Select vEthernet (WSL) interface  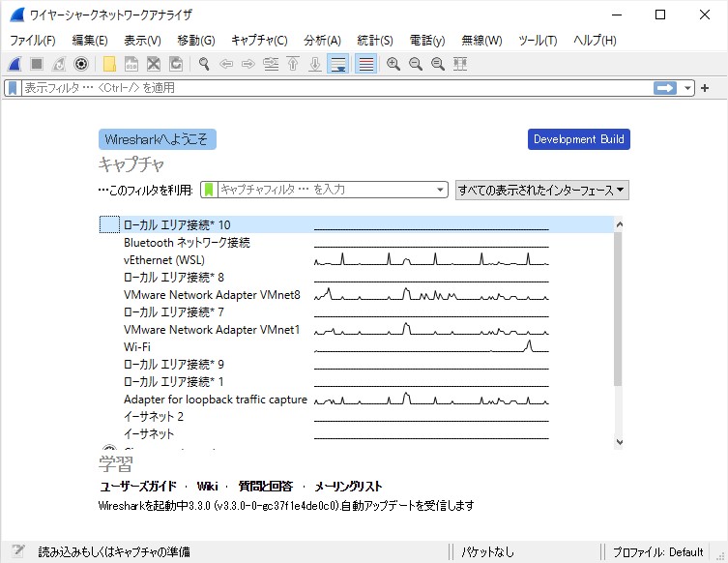click(x=356, y=259)
